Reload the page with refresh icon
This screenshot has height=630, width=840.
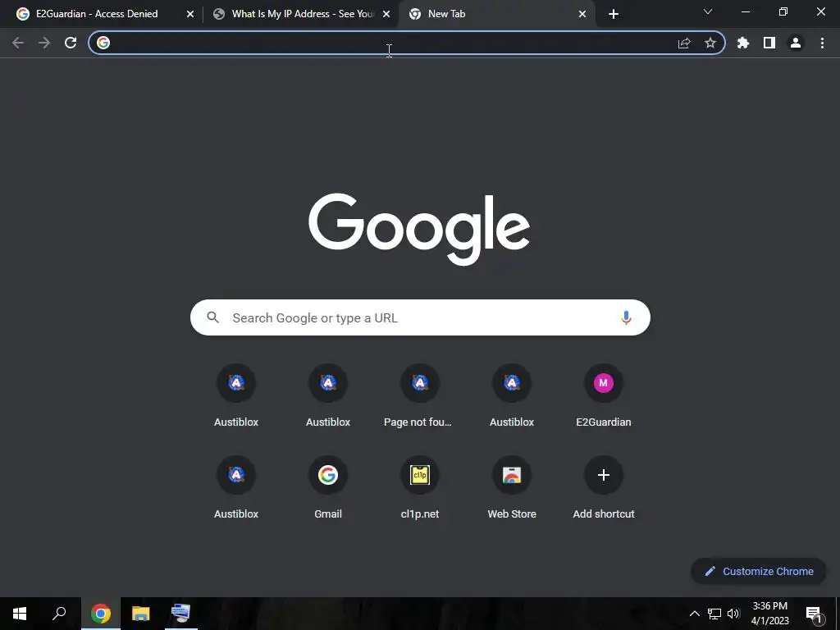coord(71,43)
